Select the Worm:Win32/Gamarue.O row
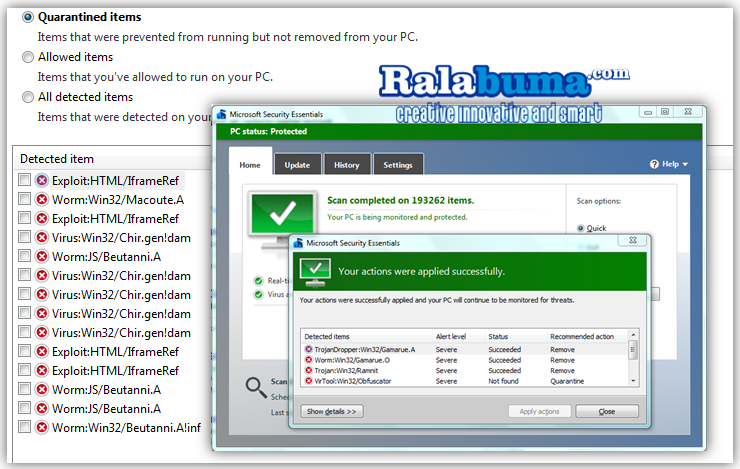740x469 pixels. pos(465,360)
